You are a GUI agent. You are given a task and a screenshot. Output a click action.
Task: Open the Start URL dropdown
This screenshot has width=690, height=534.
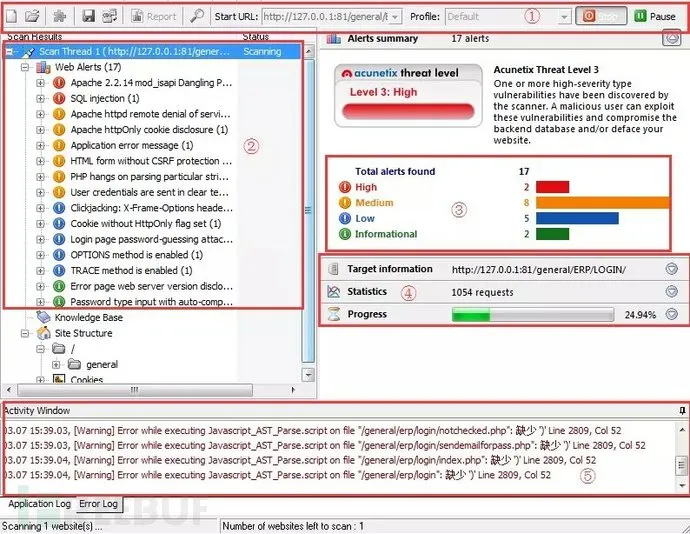pyautogui.click(x=395, y=17)
